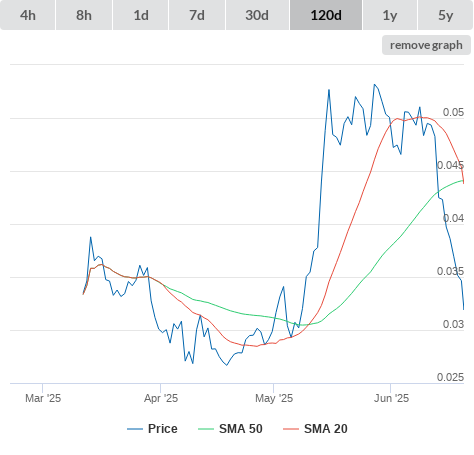The height and width of the screenshot is (455, 474).
Task: Toggle the Price series in legend
Action: [152, 429]
